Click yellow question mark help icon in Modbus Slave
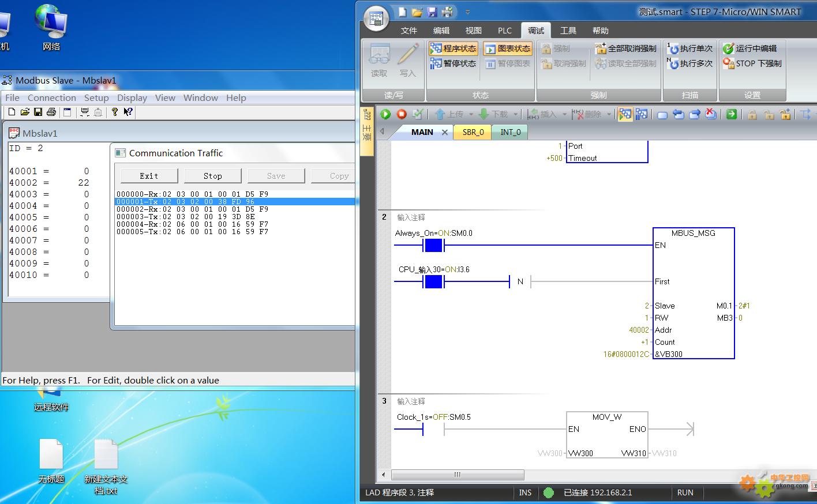817x504 pixels. click(x=115, y=112)
